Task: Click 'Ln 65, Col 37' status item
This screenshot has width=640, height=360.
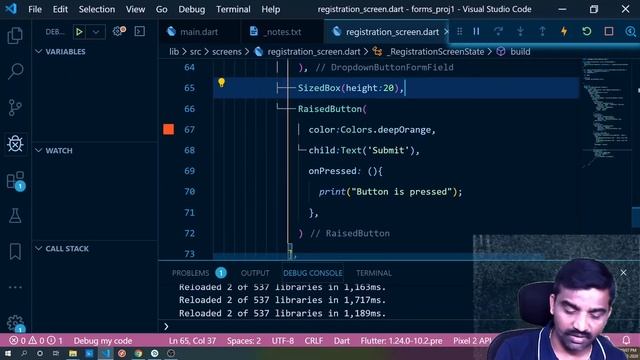Action: pos(192,340)
